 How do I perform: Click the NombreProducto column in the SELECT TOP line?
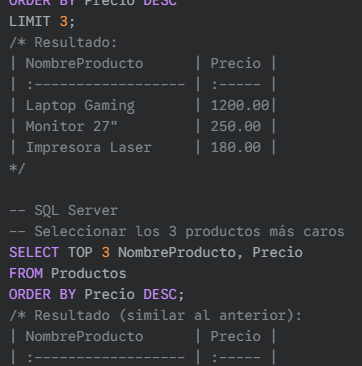(x=177, y=252)
